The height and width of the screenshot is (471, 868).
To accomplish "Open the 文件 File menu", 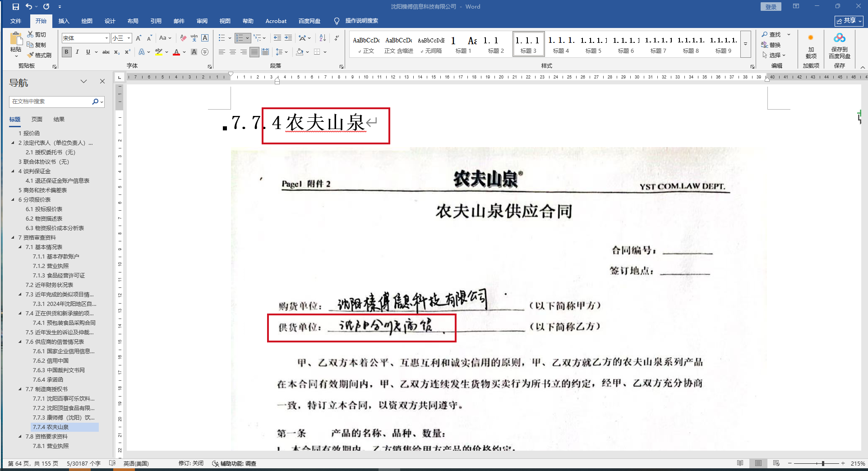I will 16,21.
